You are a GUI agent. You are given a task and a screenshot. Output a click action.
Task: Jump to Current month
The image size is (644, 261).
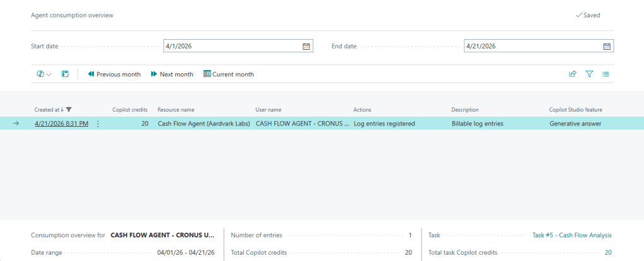228,74
